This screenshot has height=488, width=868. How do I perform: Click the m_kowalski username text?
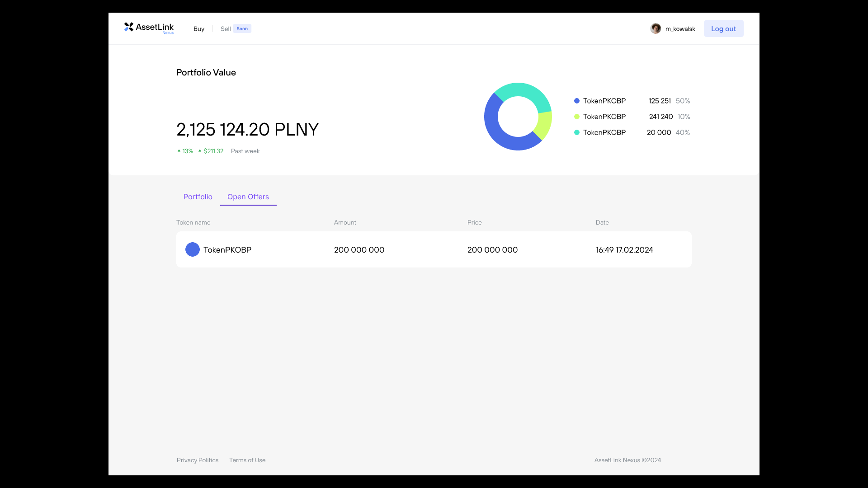(x=681, y=28)
